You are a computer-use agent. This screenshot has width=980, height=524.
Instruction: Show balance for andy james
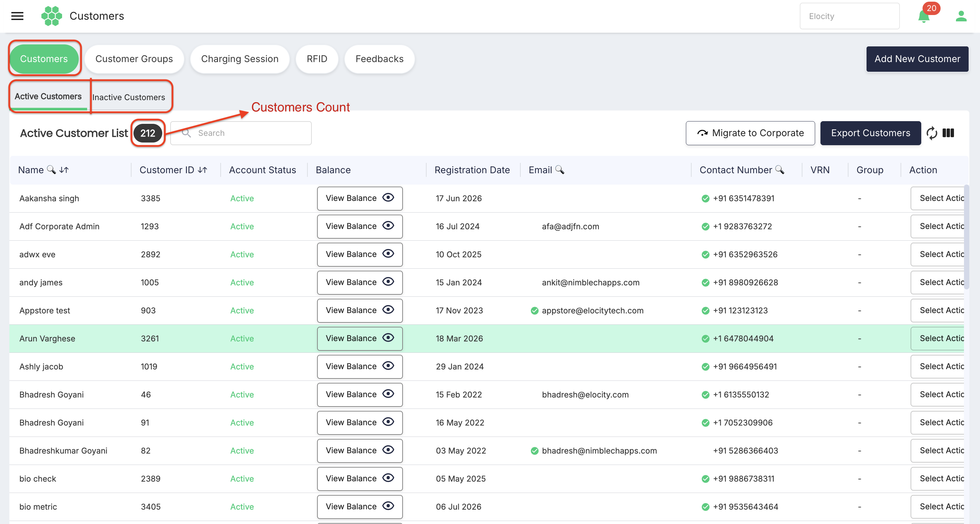[359, 282]
